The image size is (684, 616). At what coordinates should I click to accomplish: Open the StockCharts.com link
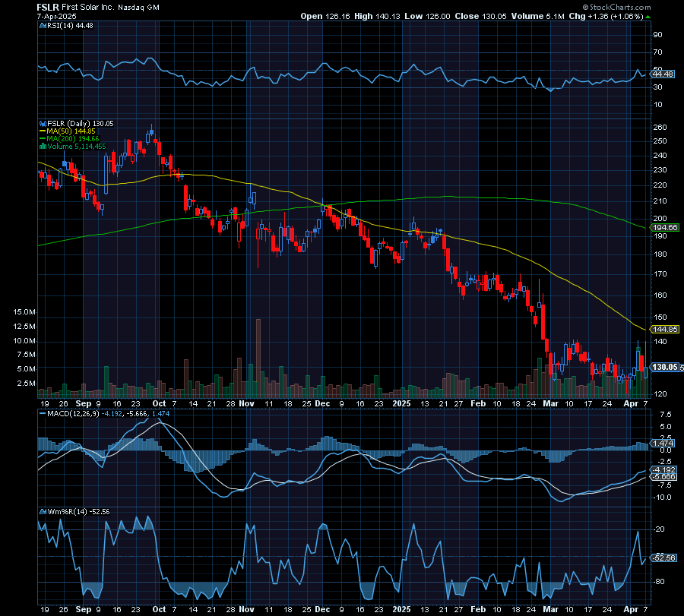620,7
